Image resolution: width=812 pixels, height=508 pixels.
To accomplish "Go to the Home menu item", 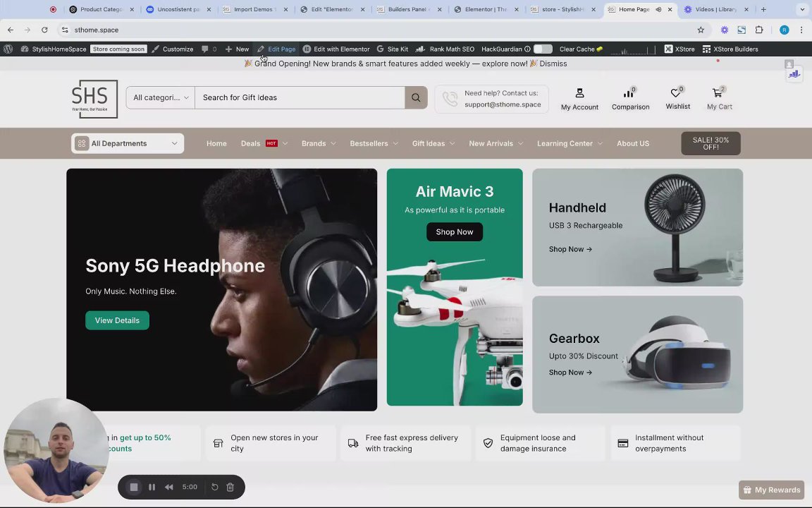I will (x=216, y=144).
